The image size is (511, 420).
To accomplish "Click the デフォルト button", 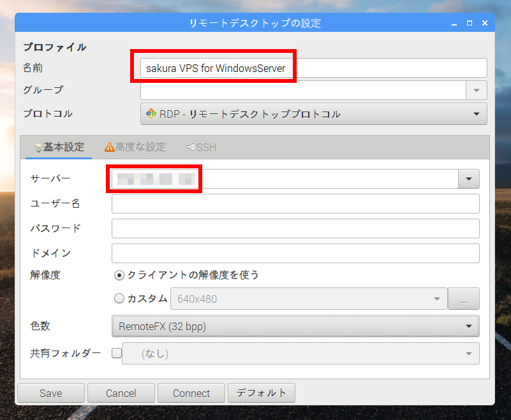I will click(261, 393).
